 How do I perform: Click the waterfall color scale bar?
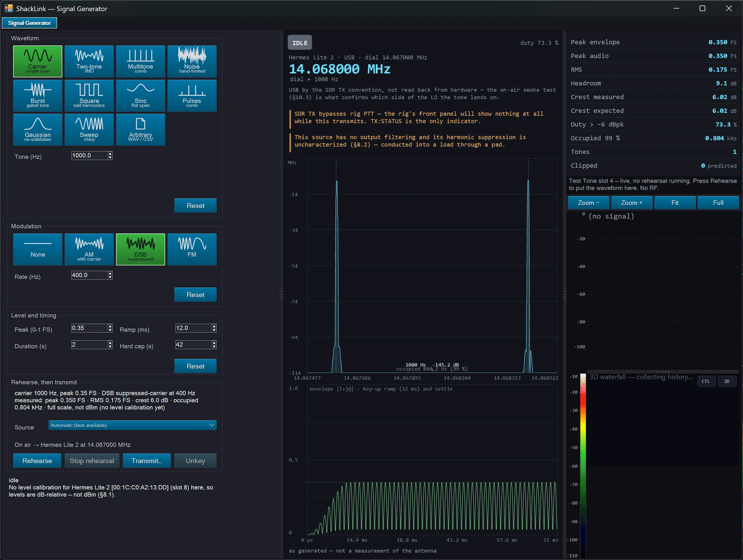coord(583,466)
